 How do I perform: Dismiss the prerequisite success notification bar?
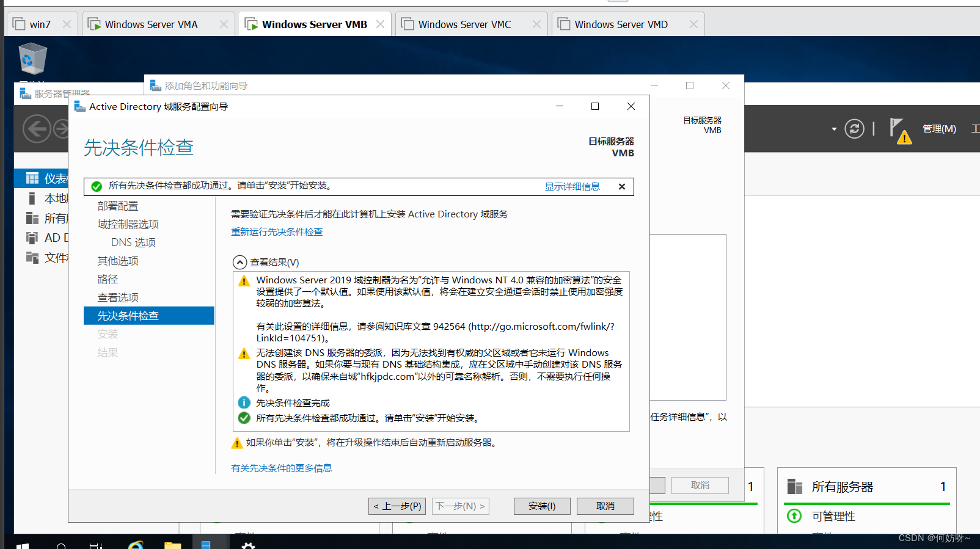[621, 187]
